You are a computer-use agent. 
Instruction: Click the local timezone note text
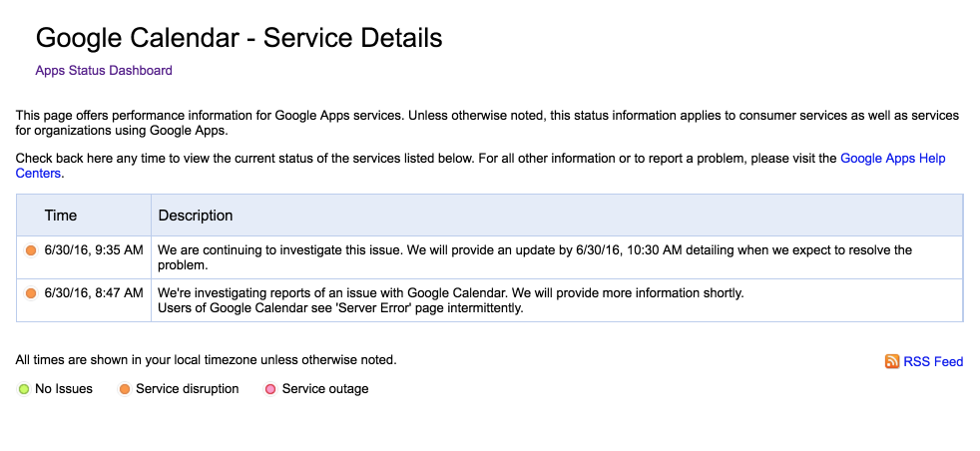[206, 360]
